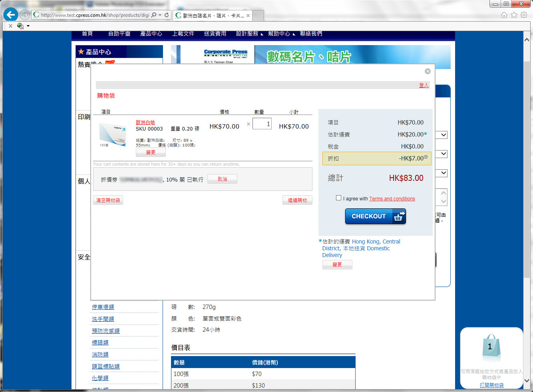Open the Terms and conditions link
The image size is (533, 392).
[392, 199]
